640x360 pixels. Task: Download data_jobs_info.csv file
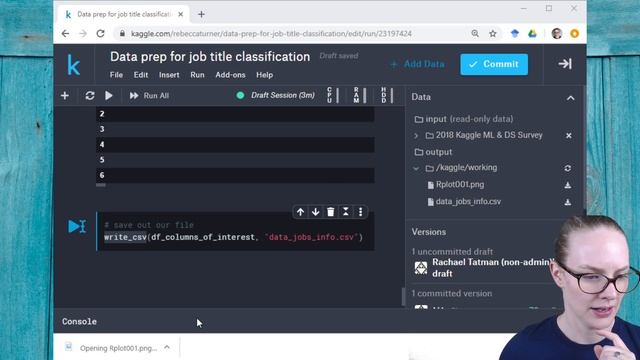click(568, 202)
